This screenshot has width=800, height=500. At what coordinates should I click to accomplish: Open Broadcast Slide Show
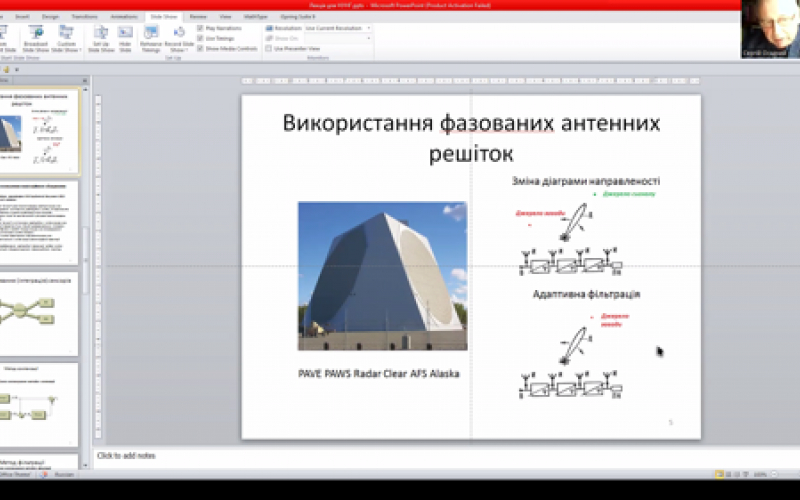pyautogui.click(x=36, y=39)
